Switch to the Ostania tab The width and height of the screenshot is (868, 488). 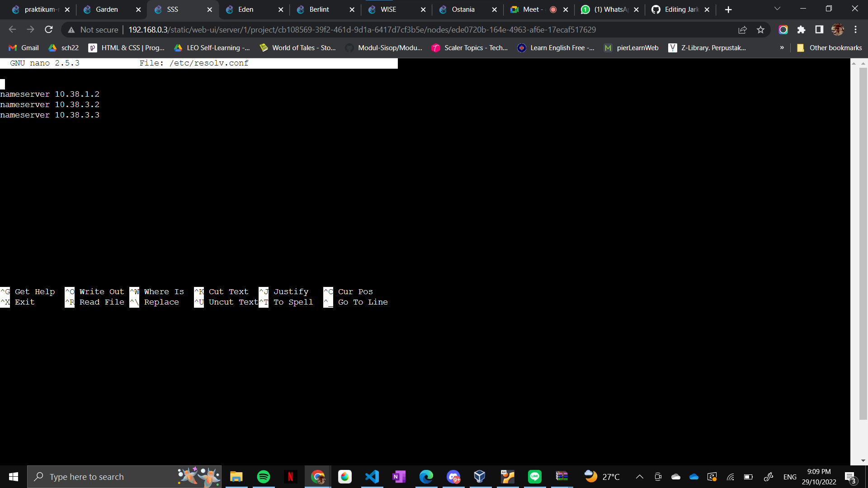463,9
